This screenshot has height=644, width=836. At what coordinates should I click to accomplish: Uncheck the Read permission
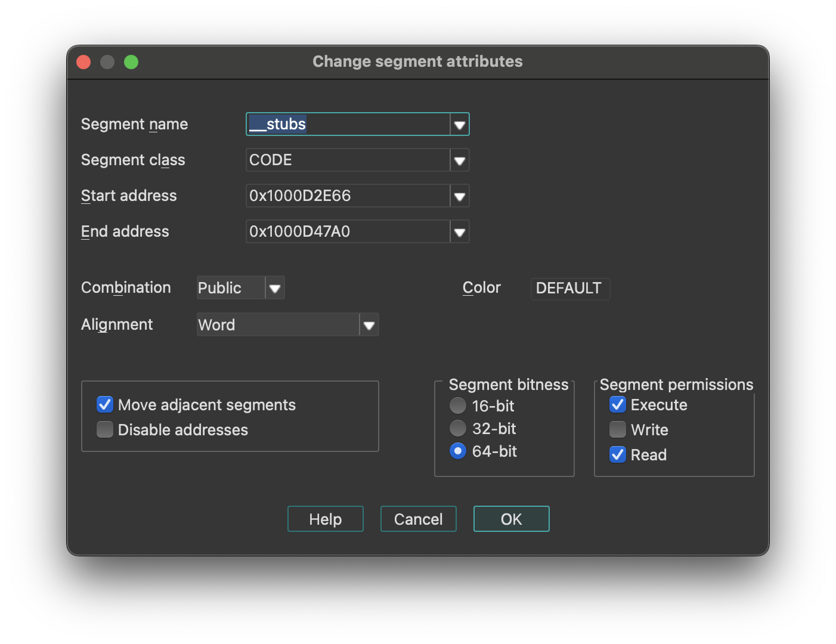[x=617, y=454]
